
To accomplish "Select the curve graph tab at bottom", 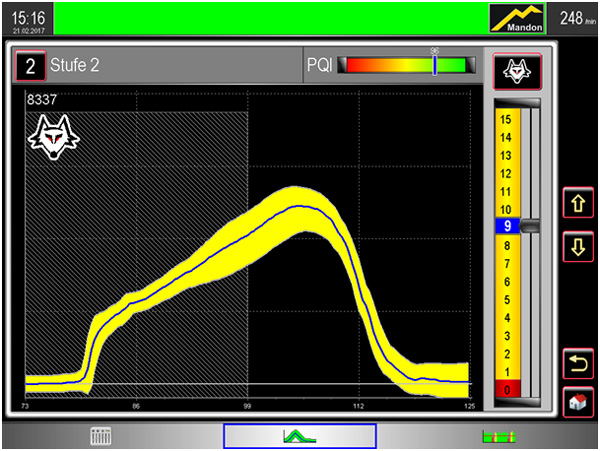I will click(x=299, y=436).
